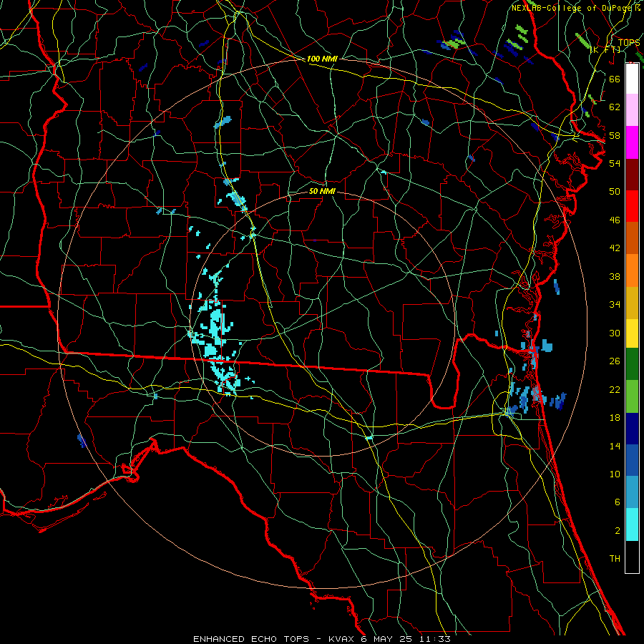Click the 'TOPS' legend title
This screenshot has width=644, height=644.
click(629, 42)
